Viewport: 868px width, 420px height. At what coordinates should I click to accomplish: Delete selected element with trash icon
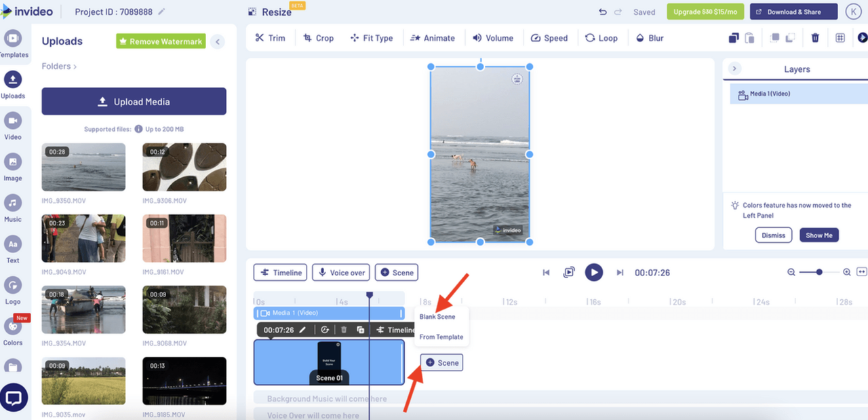(x=815, y=38)
